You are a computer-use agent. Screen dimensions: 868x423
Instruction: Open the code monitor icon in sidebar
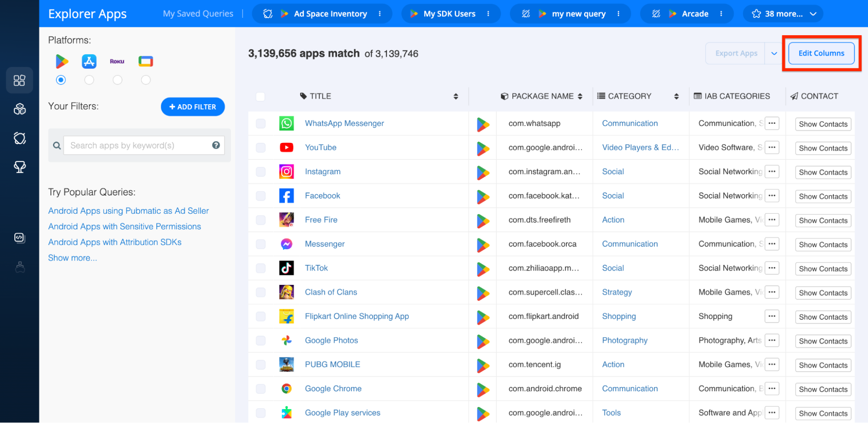coord(20,238)
